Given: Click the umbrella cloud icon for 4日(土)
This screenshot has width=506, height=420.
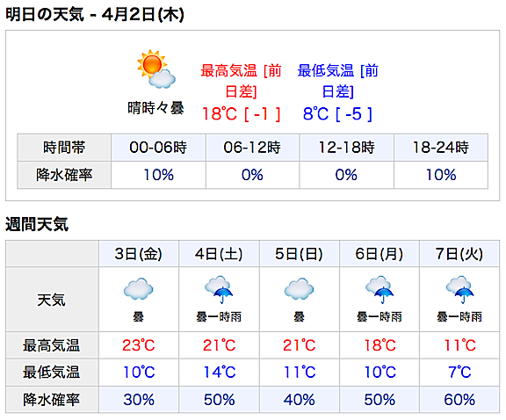Looking at the screenshot, I should (x=219, y=290).
